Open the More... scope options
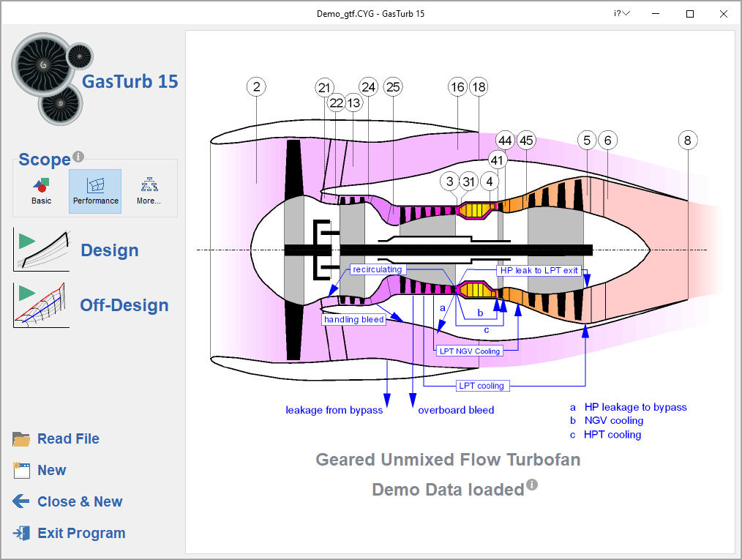The width and height of the screenshot is (742, 560). 149,190
